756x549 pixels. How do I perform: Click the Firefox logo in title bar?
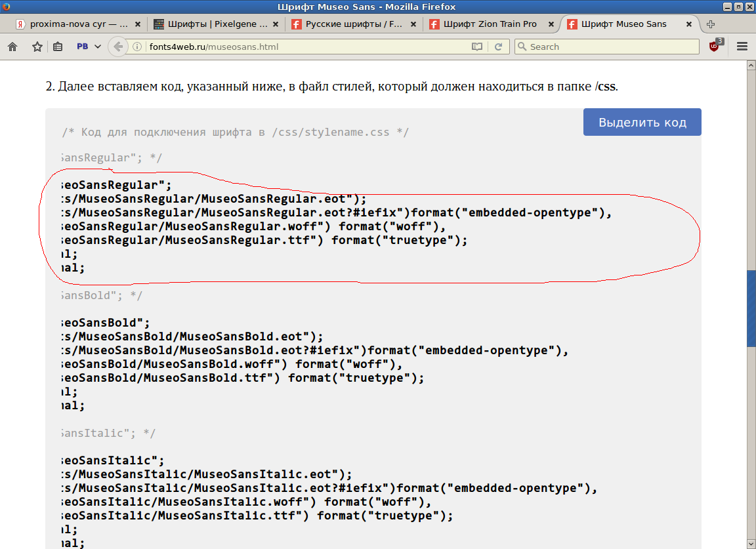pyautogui.click(x=7, y=7)
